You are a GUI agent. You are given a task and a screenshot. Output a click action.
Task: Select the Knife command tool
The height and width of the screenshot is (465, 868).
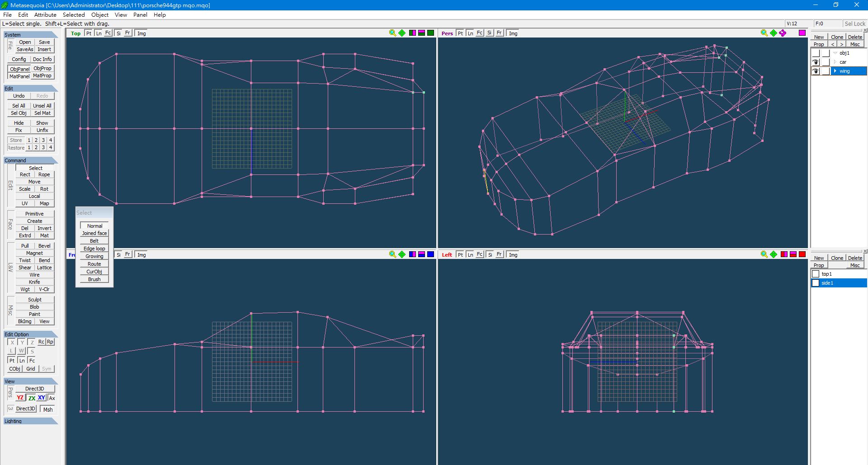click(34, 282)
